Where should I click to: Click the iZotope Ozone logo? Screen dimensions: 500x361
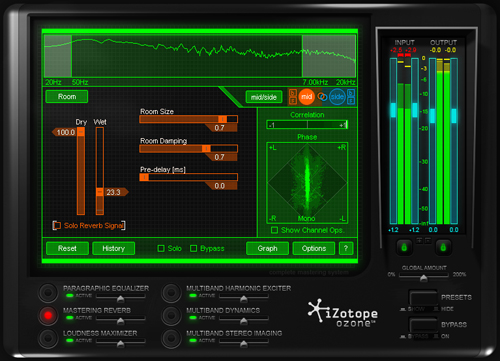tap(343, 313)
